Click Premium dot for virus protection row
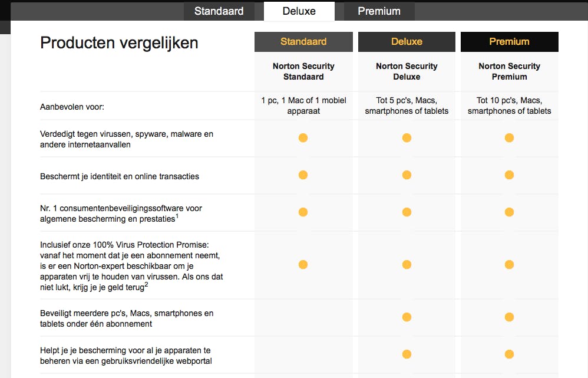The height and width of the screenshot is (378, 588). (x=509, y=138)
